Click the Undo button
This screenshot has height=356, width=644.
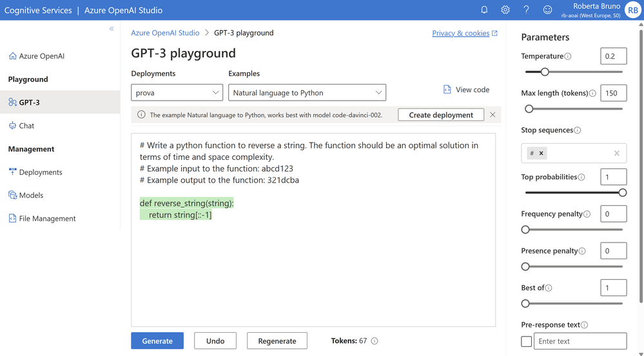pyautogui.click(x=215, y=341)
